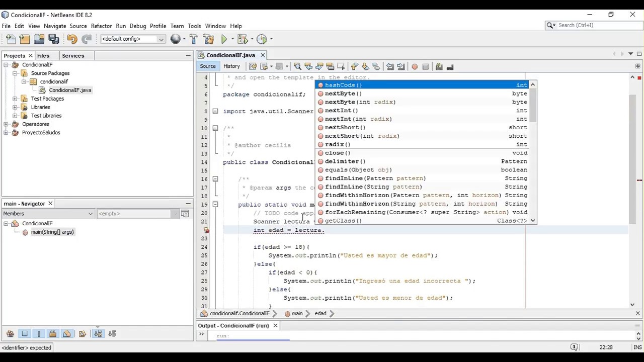Click the Comment icon in editor toolbar
The height and width of the screenshot is (362, 644).
439,66
